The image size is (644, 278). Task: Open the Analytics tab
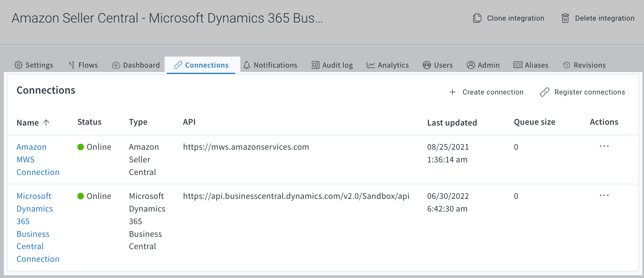coord(388,65)
